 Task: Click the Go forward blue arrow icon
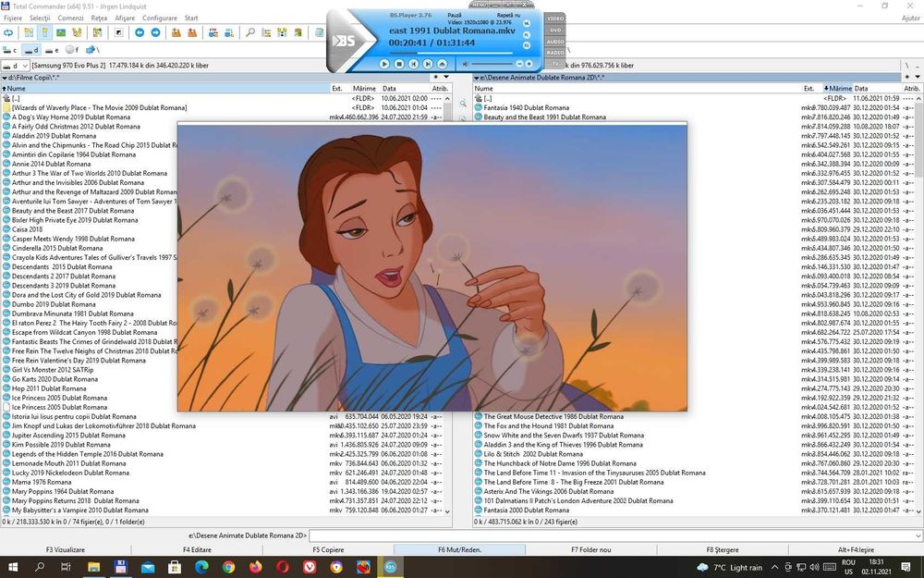click(x=155, y=33)
